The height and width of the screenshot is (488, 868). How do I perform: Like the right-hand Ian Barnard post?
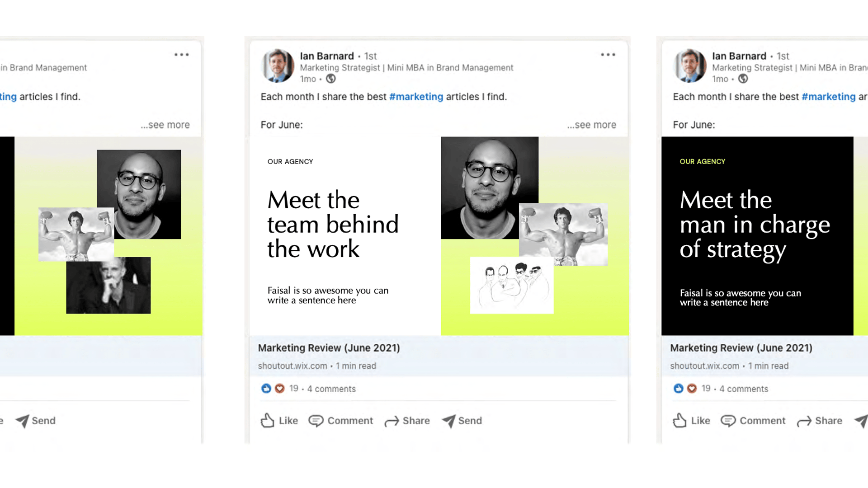click(691, 421)
